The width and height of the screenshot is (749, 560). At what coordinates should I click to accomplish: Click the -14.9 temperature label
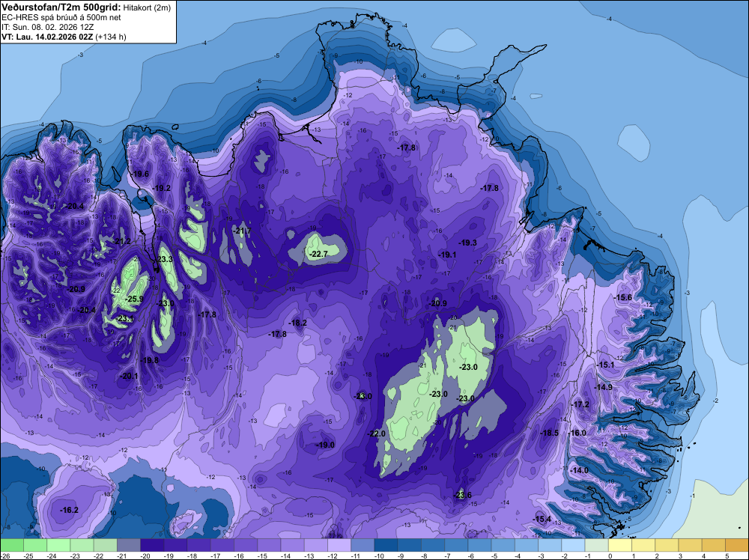click(x=603, y=387)
